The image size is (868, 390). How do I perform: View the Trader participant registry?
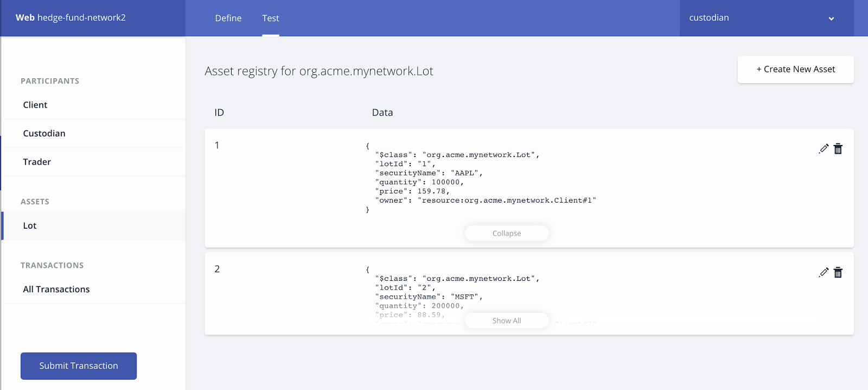[37, 162]
